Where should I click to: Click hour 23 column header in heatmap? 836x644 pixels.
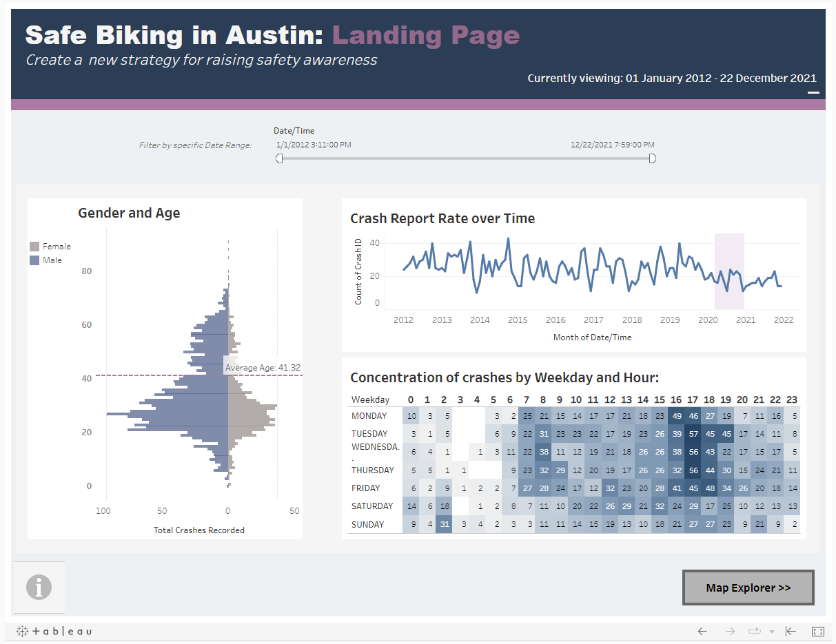[x=793, y=399]
